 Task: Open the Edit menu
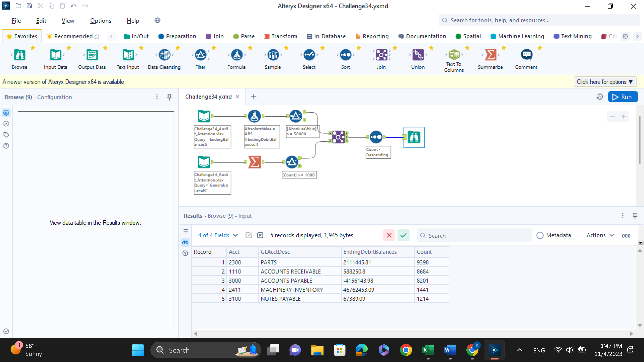tap(41, 20)
